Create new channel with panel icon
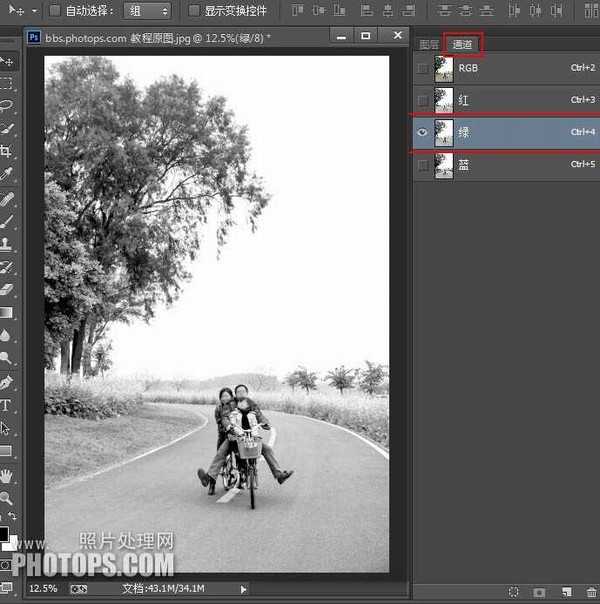The height and width of the screenshot is (604, 600). coord(565,593)
